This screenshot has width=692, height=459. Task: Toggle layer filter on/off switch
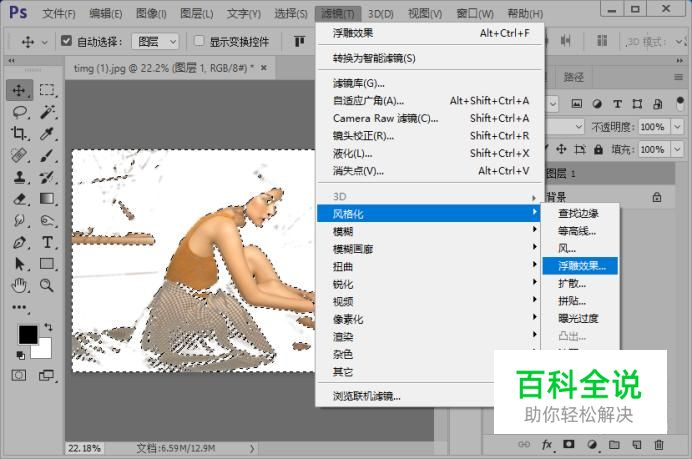[x=680, y=104]
